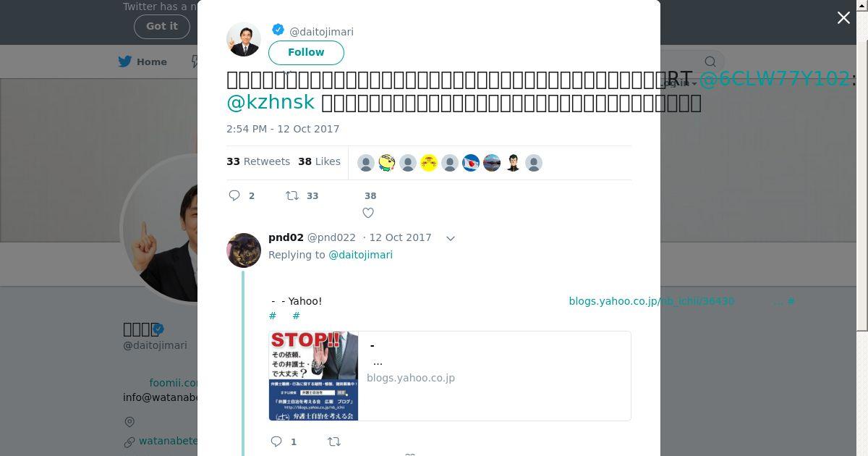Open the daitojimari avatar in tweet header
Screen dimensions: 868x456
pos(244,39)
